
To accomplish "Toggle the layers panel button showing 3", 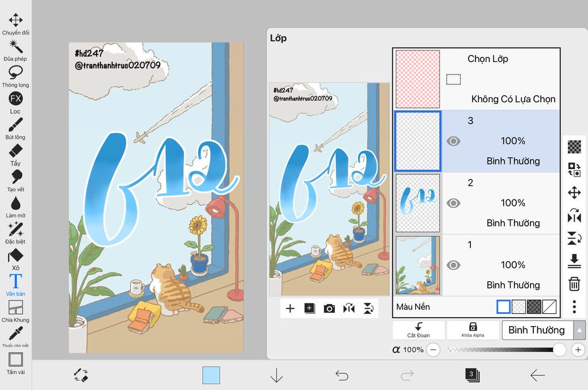I will (472, 375).
